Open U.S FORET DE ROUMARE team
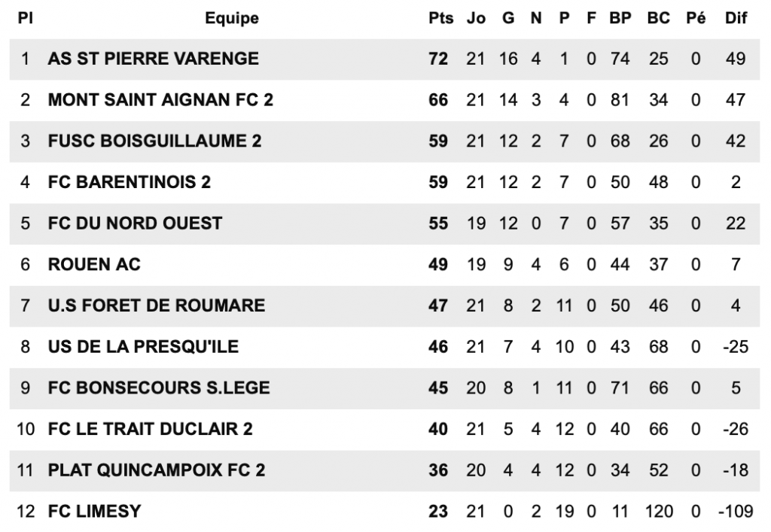The image size is (771, 532). [157, 306]
